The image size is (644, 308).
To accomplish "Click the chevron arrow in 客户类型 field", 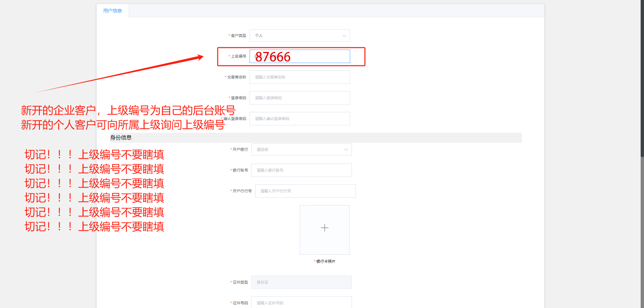I will [x=344, y=36].
